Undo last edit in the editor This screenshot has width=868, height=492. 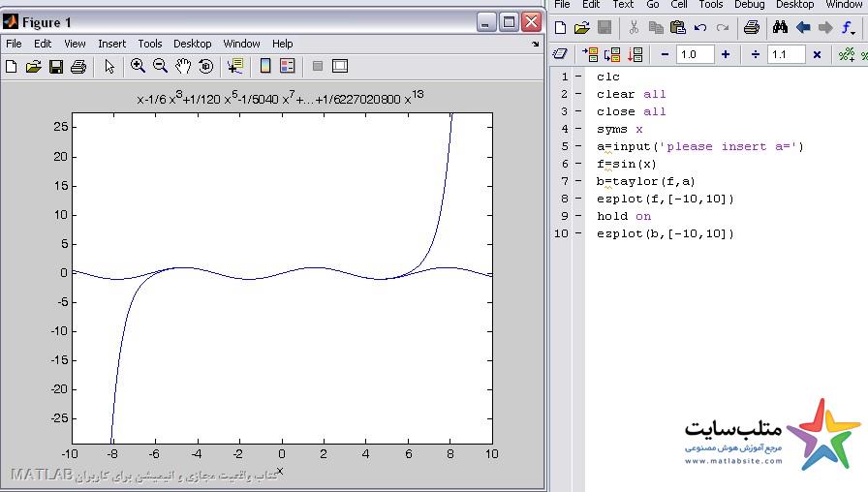point(700,27)
